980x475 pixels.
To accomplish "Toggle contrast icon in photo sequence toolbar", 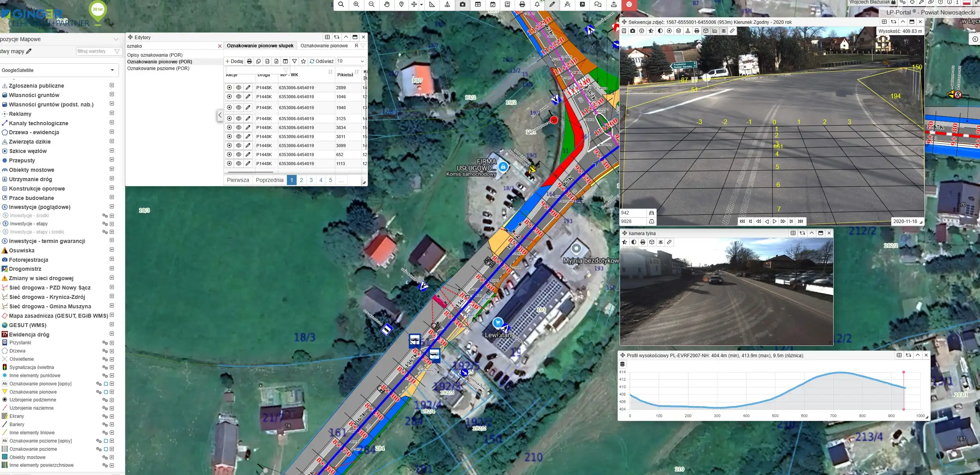I will click(660, 31).
